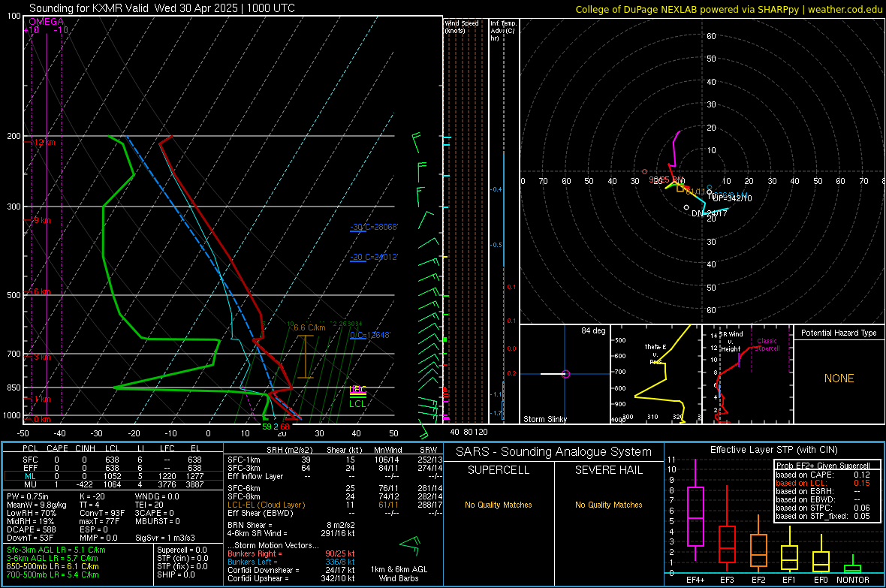886x588 pixels.
Task: Click the 'SR Wind v. Height' panel label
Action: 731,342
